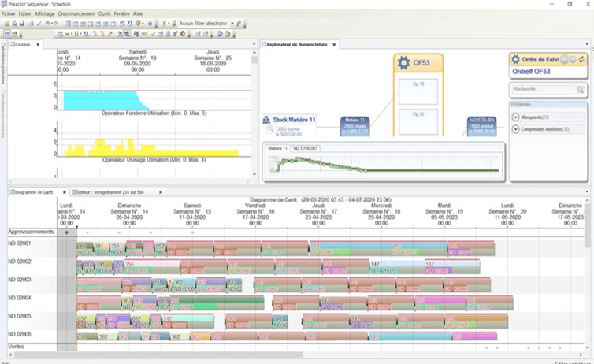594x364 pixels.
Task: Click the blue checkmark icon in second toolbar
Action: (x=153, y=34)
